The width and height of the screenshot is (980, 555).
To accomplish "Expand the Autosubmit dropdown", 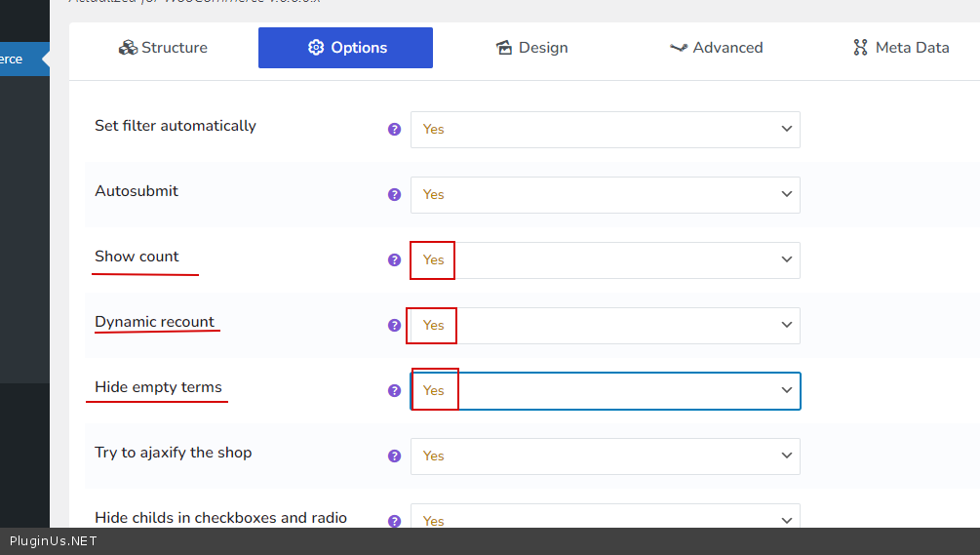I will tap(605, 195).
